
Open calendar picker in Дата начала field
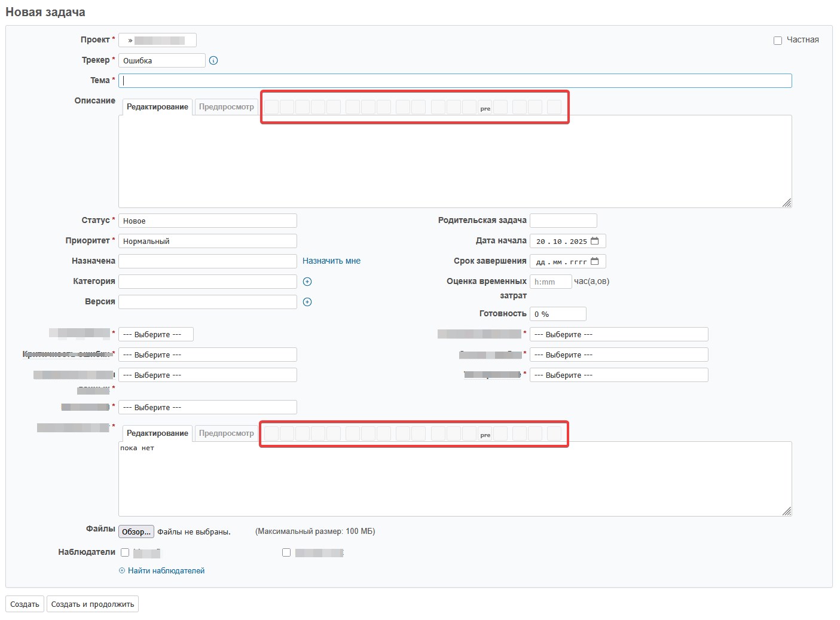(x=595, y=241)
